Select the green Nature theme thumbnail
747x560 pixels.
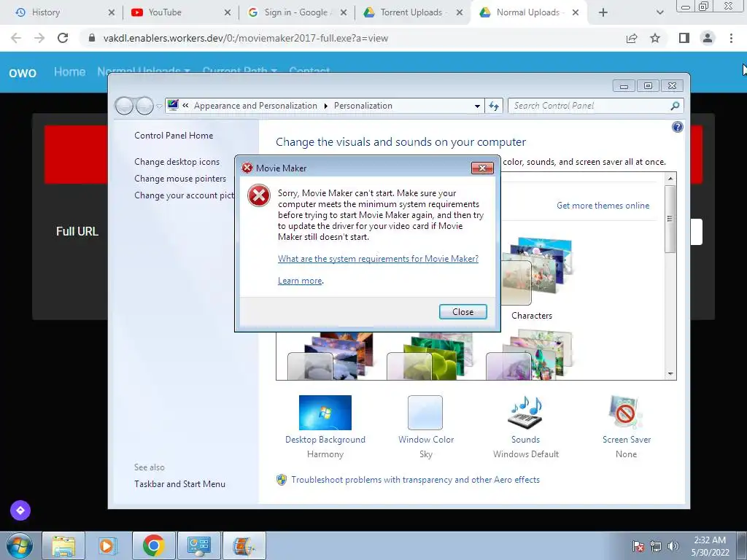[430, 356]
